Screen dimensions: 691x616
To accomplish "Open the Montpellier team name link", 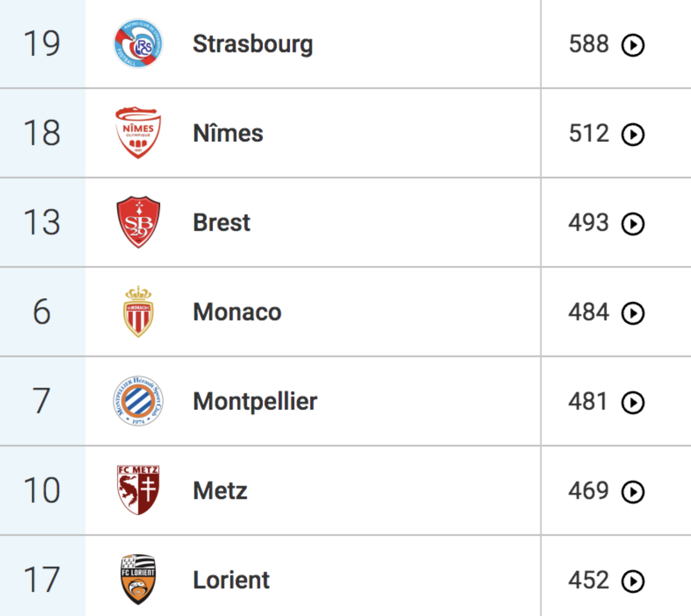I will (255, 401).
